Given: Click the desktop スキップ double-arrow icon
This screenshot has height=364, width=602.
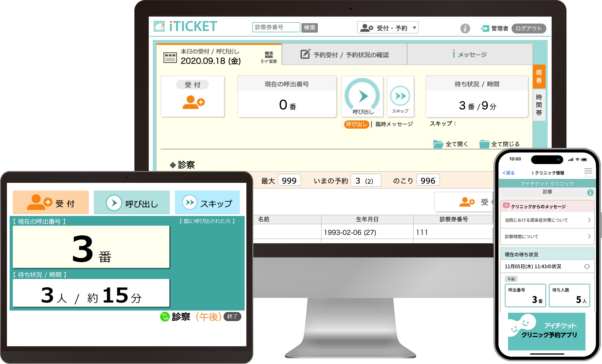Looking at the screenshot, I should coord(400,96).
